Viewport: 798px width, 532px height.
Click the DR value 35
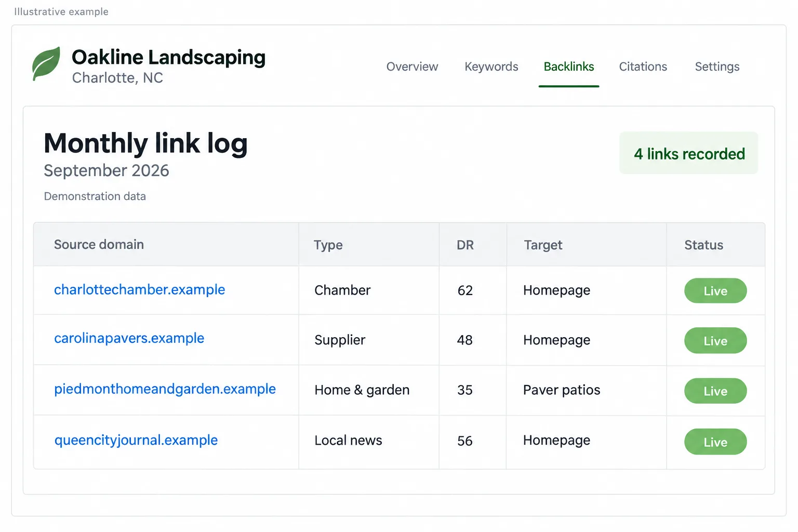465,390
